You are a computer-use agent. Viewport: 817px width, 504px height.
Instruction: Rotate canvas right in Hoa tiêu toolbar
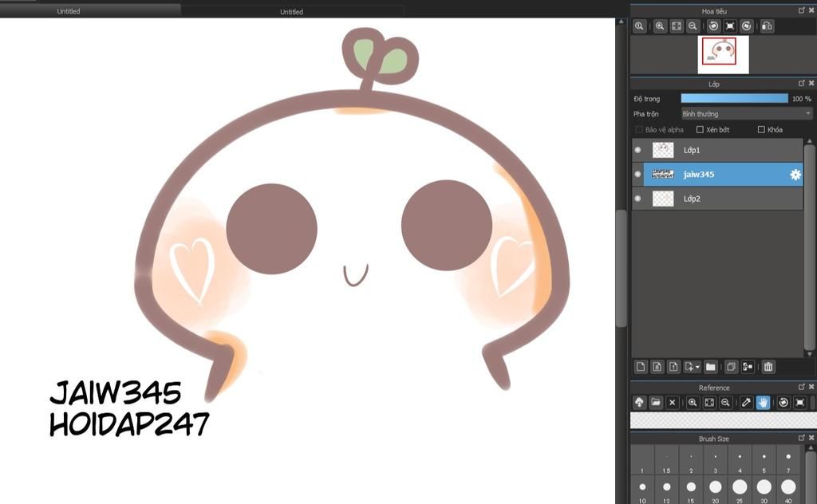(747, 26)
